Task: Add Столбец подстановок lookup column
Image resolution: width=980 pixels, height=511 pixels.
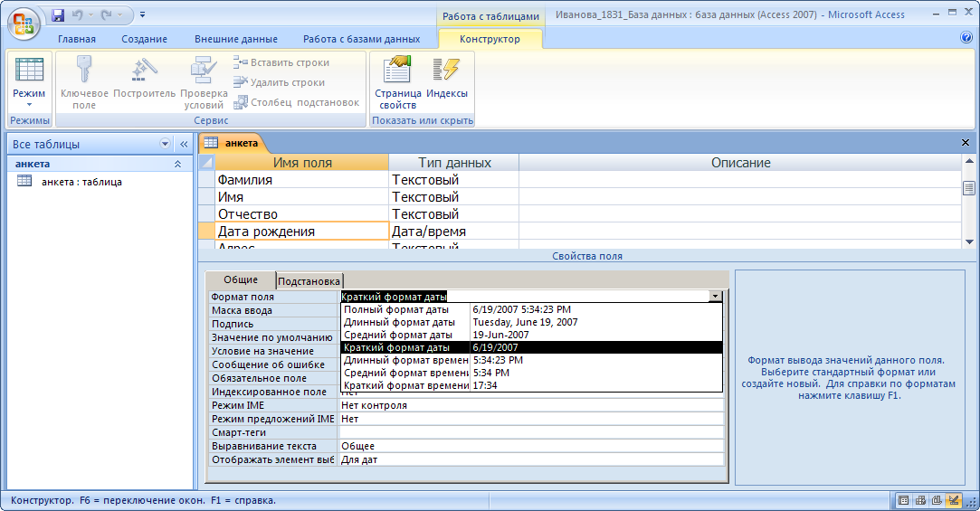Action: (x=296, y=102)
